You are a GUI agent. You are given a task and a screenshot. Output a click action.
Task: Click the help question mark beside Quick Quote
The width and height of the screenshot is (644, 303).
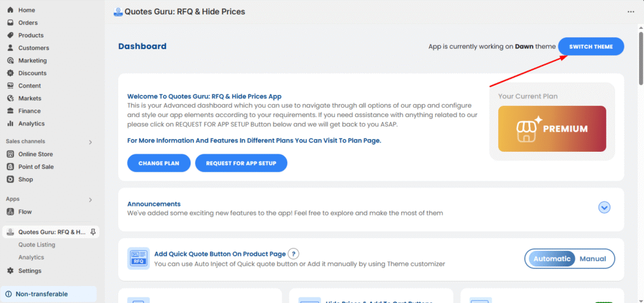[x=293, y=254]
